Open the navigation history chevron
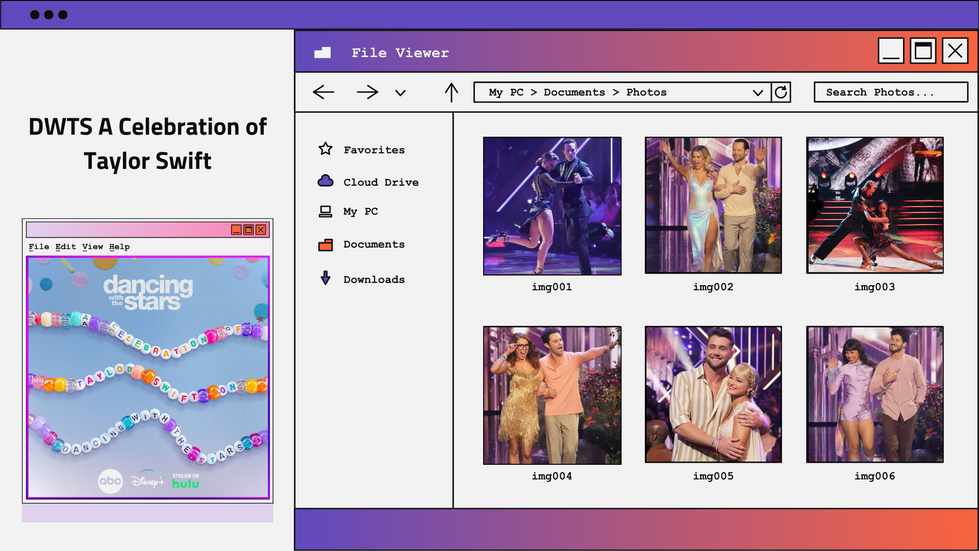Image resolution: width=979 pixels, height=551 pixels. pos(400,93)
